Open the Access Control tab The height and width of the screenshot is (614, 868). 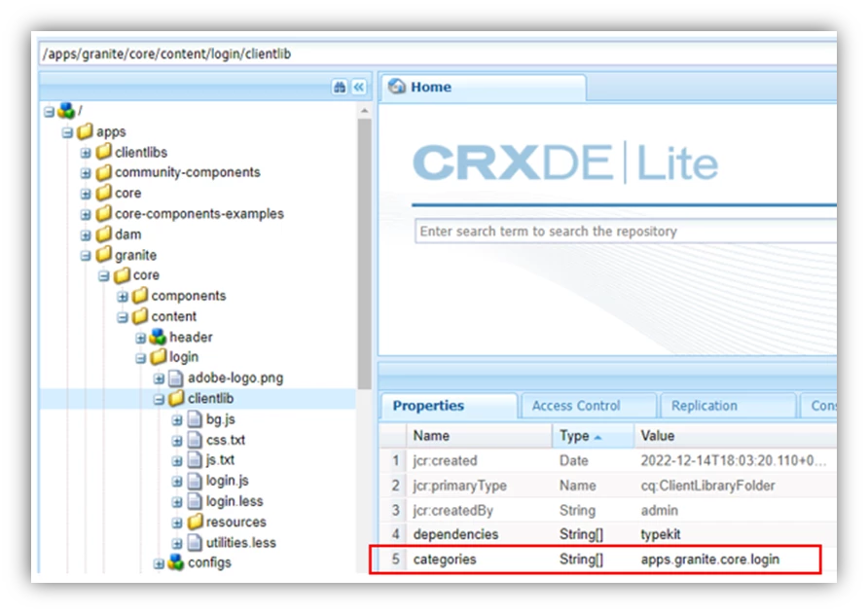588,406
